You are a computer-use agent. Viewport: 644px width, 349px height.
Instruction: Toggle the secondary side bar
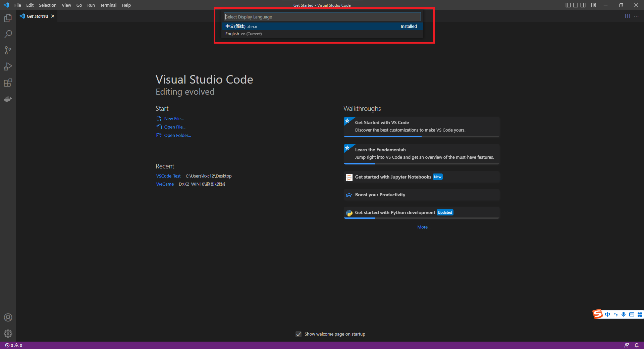pyautogui.click(x=583, y=5)
